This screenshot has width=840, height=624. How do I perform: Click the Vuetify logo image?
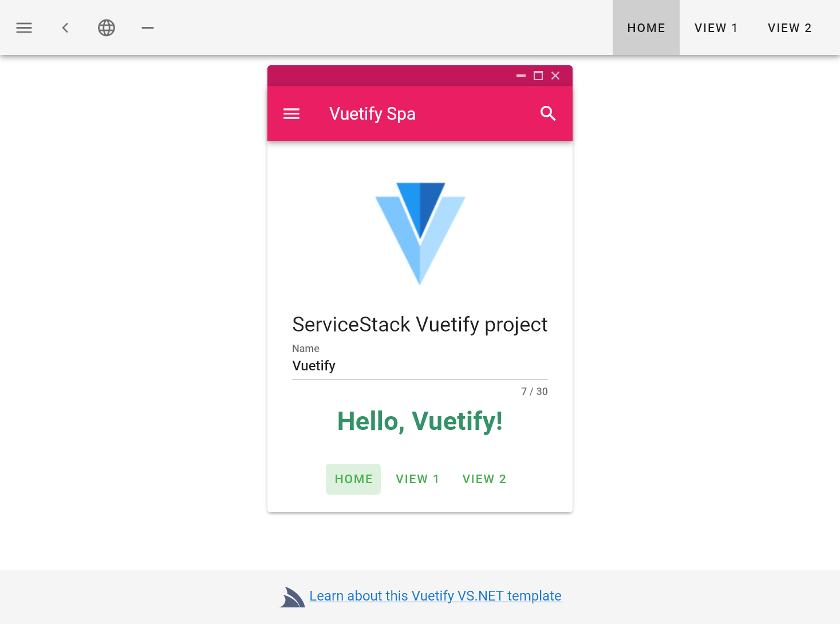[420, 233]
